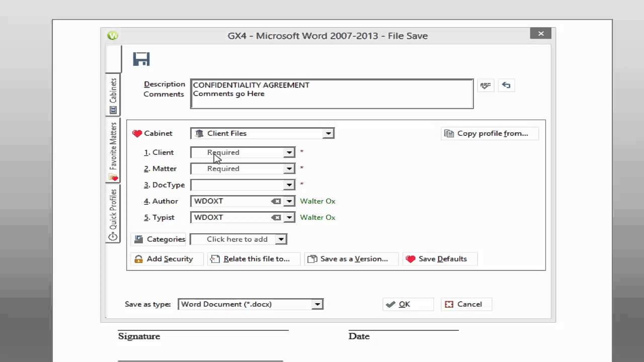Click the 1. Client field label
The height and width of the screenshot is (362, 644).
coord(158,152)
